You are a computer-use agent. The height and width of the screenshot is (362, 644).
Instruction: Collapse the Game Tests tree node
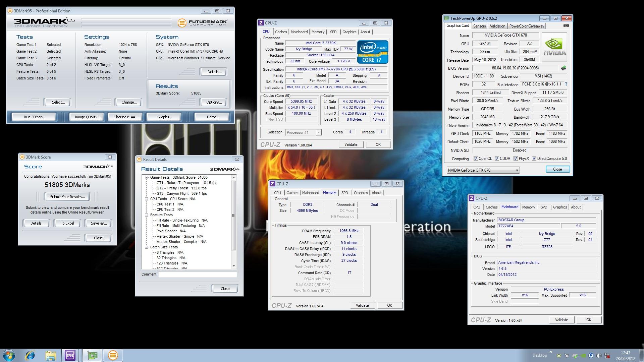tap(147, 178)
